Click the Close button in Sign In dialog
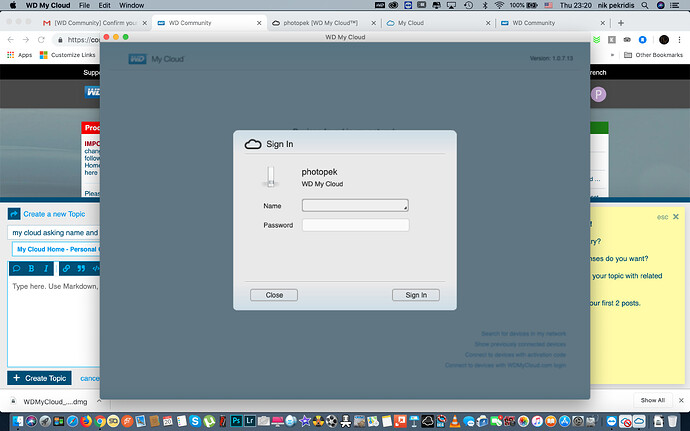 coord(274,295)
